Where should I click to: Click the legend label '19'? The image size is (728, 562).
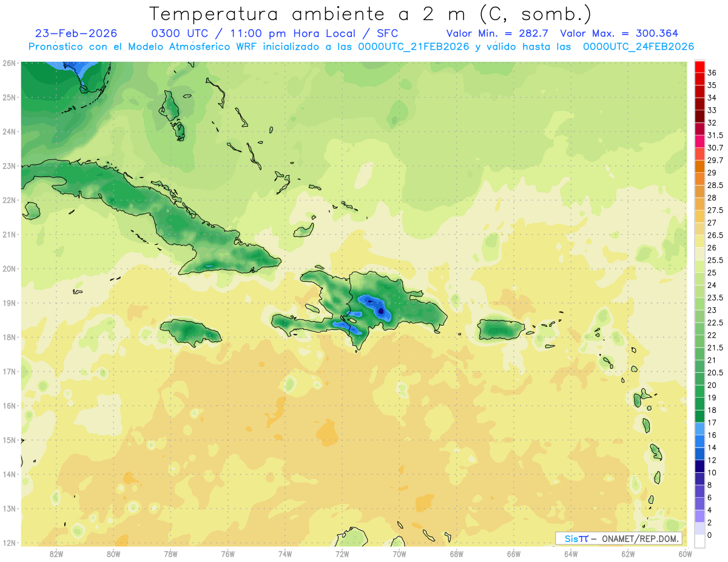tap(712, 397)
